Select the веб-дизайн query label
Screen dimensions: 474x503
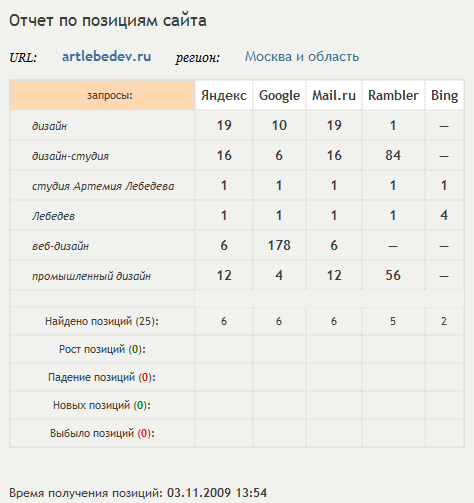click(x=60, y=246)
